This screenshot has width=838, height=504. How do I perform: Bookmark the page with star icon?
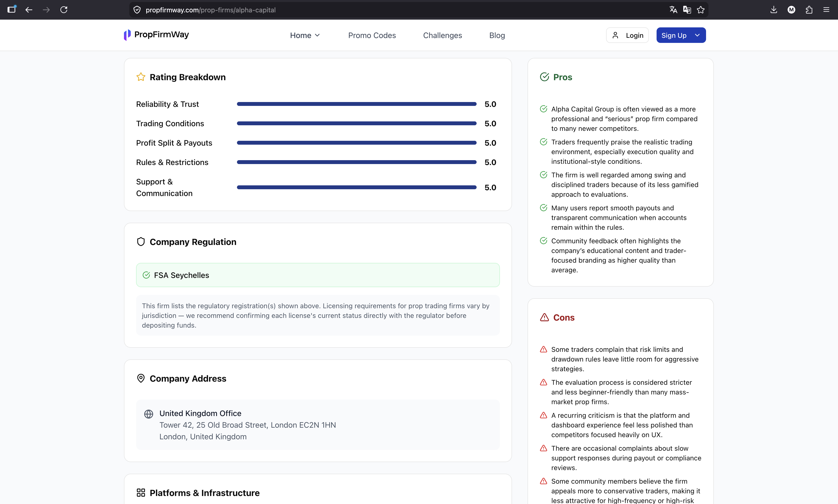701,10
